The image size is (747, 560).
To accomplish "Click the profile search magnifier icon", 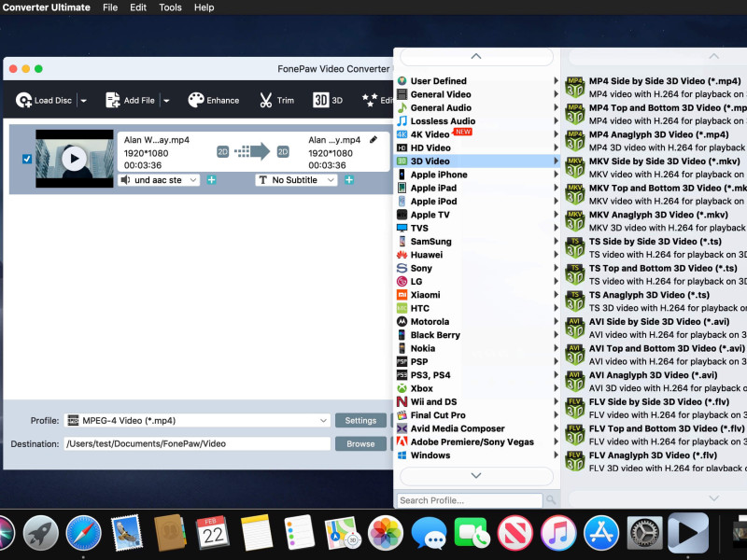I will coord(551,500).
